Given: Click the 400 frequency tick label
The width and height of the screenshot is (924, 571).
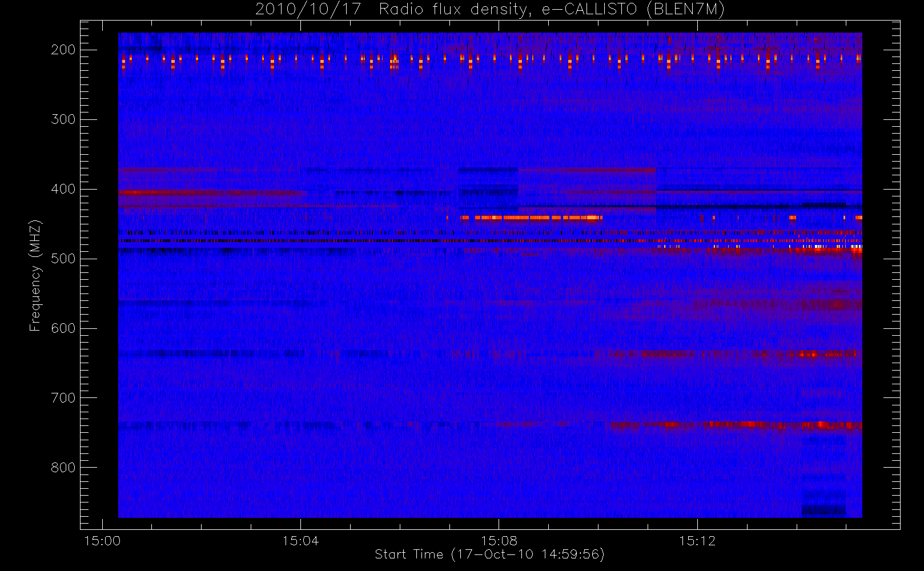Looking at the screenshot, I should (63, 189).
